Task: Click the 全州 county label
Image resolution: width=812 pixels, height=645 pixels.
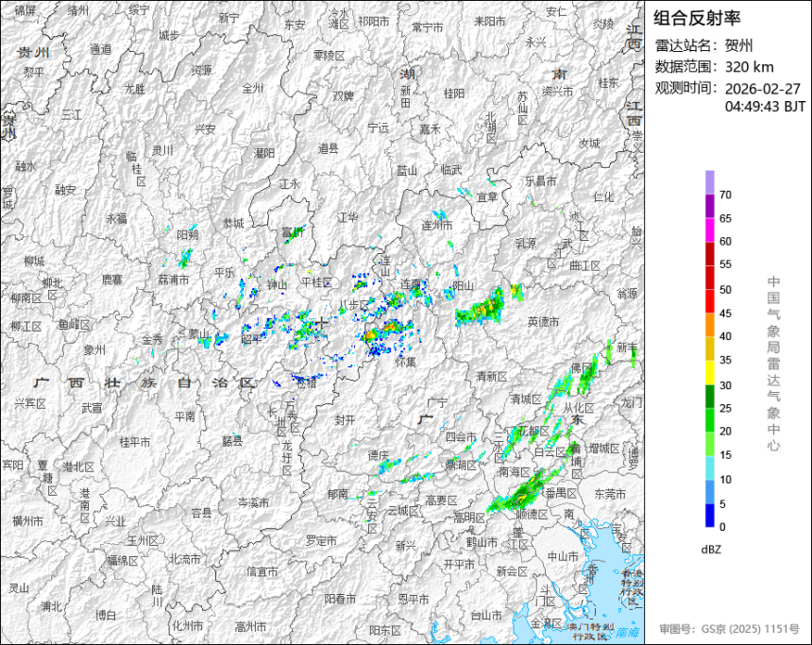Action: coord(252,89)
